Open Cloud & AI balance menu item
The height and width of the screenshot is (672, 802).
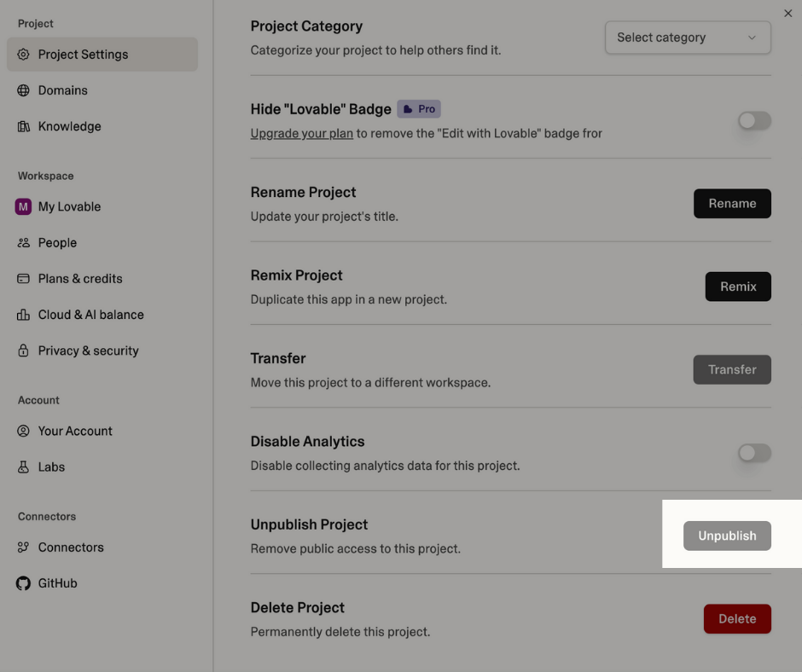[90, 315]
